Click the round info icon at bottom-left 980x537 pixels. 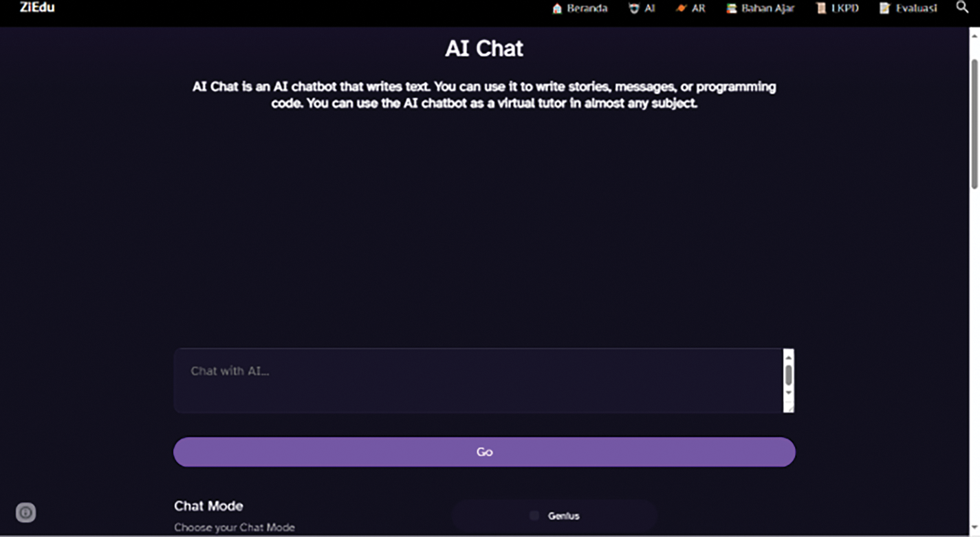point(26,512)
